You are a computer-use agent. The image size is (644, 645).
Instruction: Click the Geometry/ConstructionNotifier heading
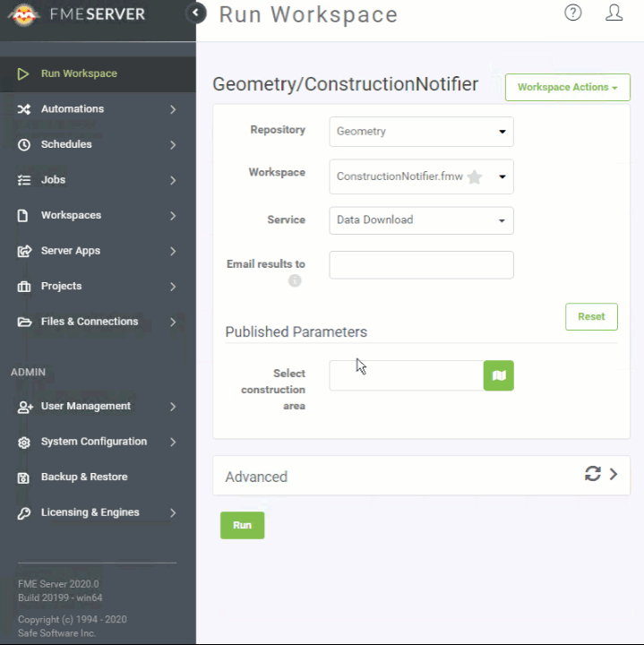tap(345, 84)
